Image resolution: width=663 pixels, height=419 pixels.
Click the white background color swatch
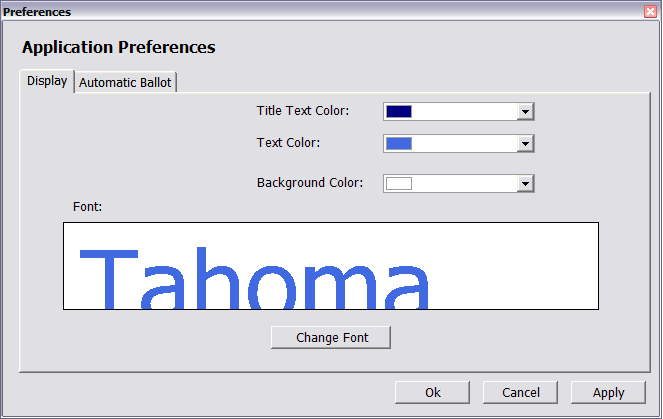(399, 183)
